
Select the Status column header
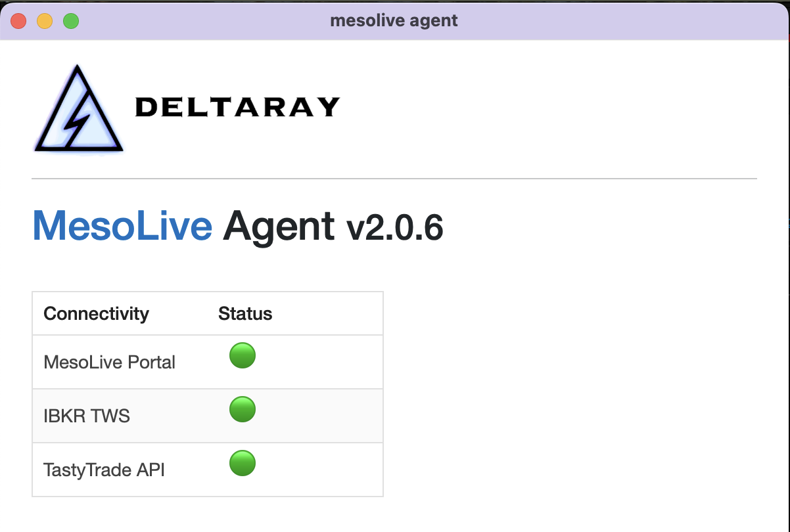[245, 314]
